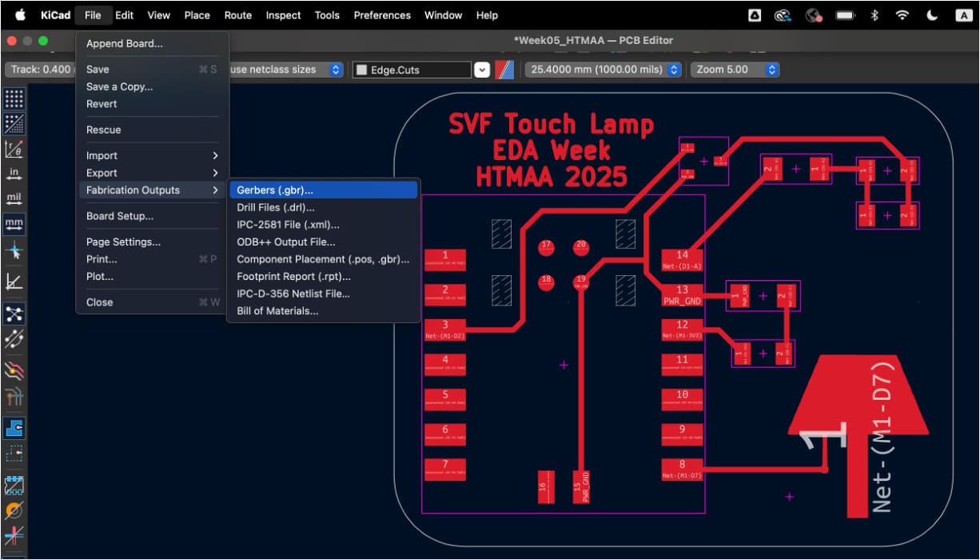Toggle full-window crosshair cursor icon
The image size is (980, 560).
tap(14, 251)
